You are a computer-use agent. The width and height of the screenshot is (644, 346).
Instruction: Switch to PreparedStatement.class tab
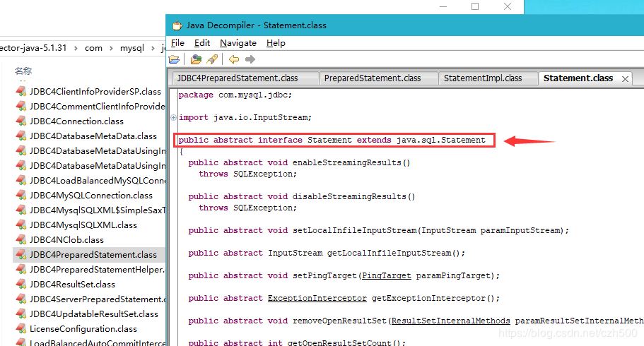click(x=378, y=78)
